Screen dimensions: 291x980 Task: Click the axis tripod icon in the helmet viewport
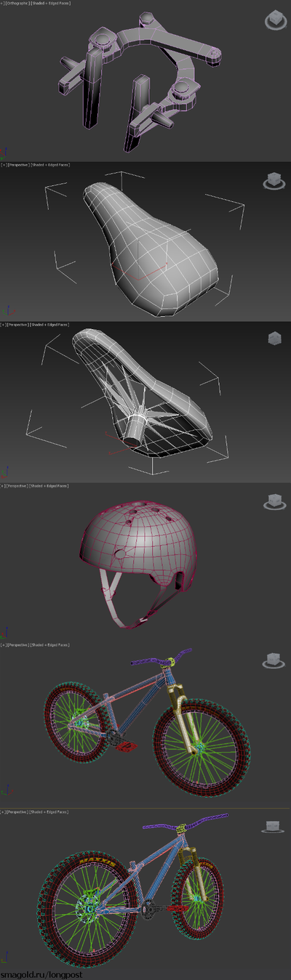pyautogui.click(x=4, y=633)
